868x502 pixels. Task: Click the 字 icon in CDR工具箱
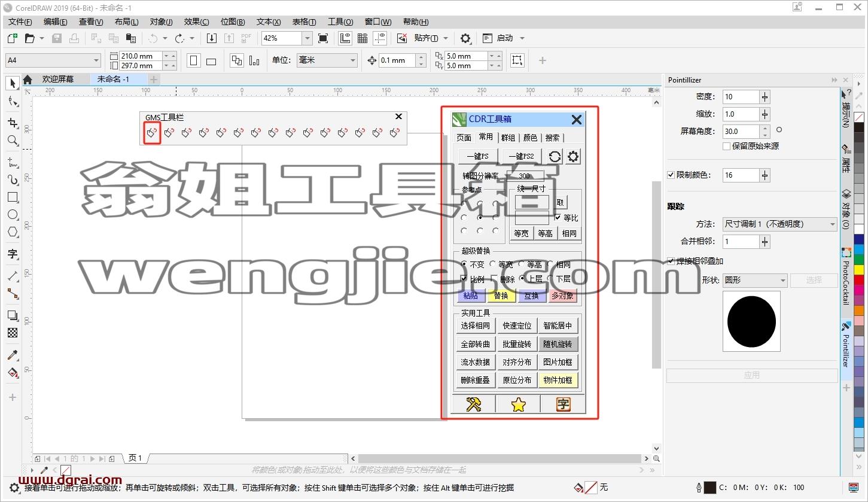tap(563, 404)
